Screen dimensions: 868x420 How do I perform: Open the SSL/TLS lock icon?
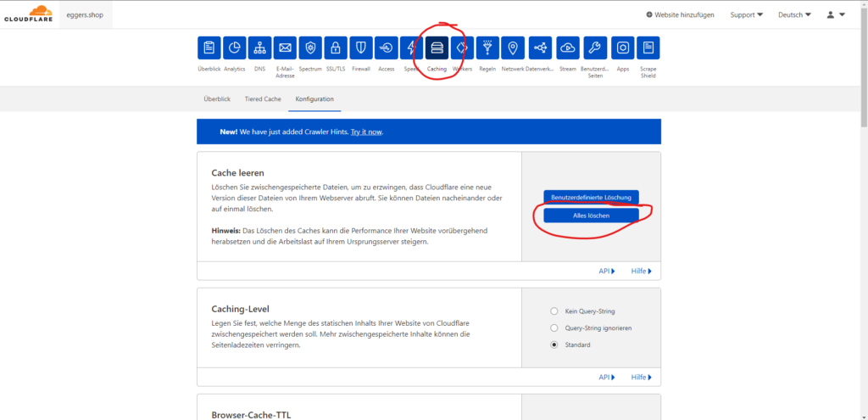pyautogui.click(x=336, y=48)
